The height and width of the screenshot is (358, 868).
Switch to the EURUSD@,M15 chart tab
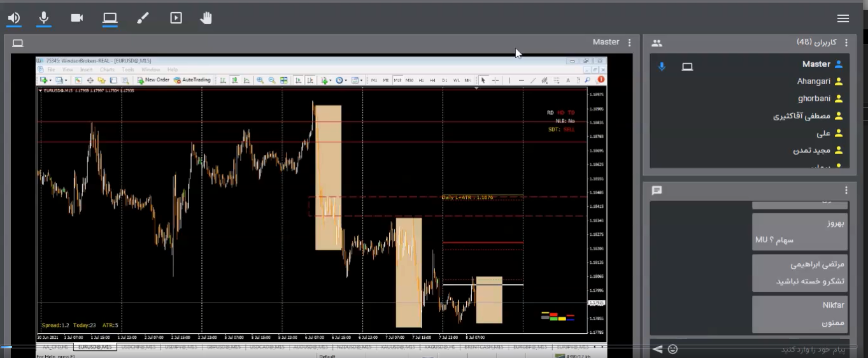click(94, 347)
